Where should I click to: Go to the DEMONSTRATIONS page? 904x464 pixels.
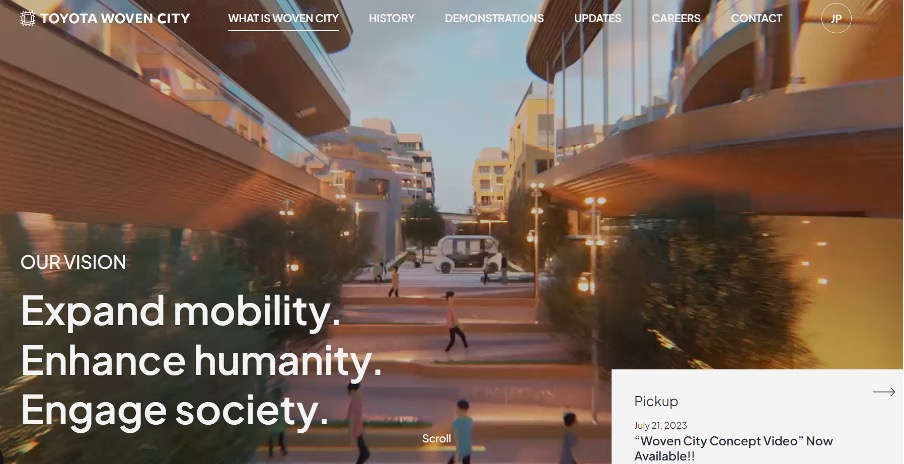494,18
